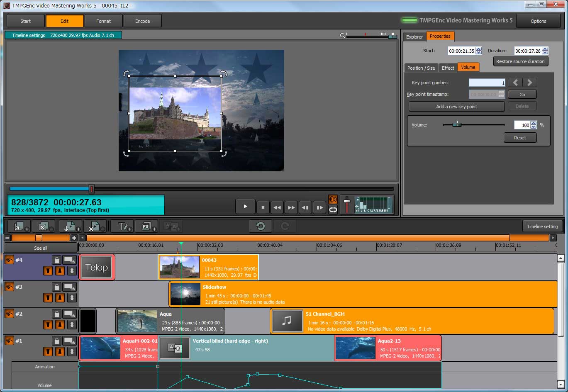The height and width of the screenshot is (392, 568).
Task: Increase Volume percent with the up stepper arrow
Action: (534, 123)
